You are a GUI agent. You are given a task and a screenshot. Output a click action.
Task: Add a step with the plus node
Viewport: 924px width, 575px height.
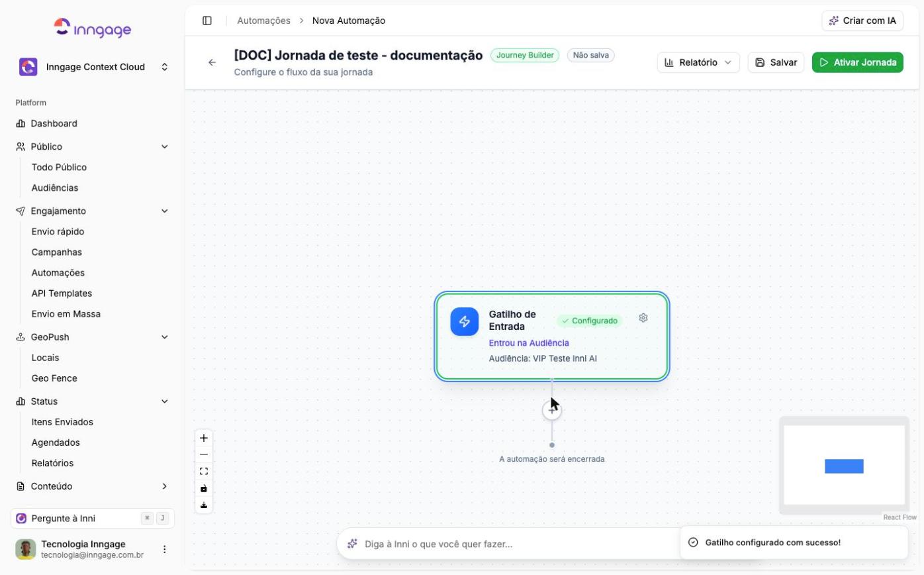[552, 410]
